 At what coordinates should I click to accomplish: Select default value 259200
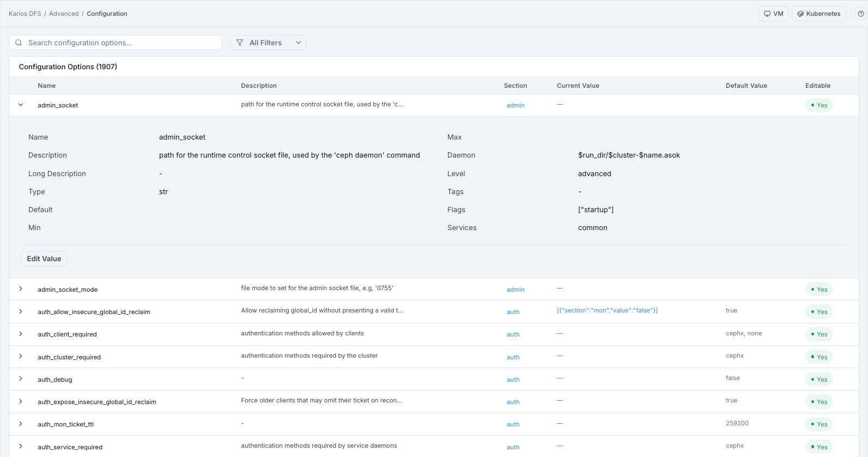coord(737,423)
